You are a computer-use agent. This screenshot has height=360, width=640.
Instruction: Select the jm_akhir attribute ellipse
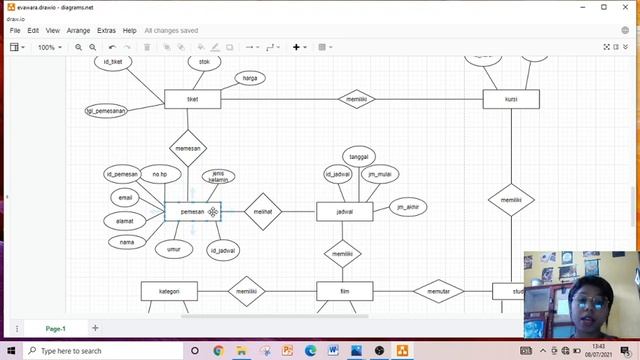(x=408, y=207)
